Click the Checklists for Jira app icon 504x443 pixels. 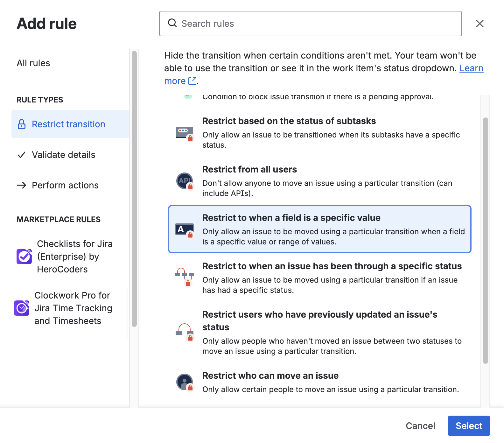click(24, 257)
